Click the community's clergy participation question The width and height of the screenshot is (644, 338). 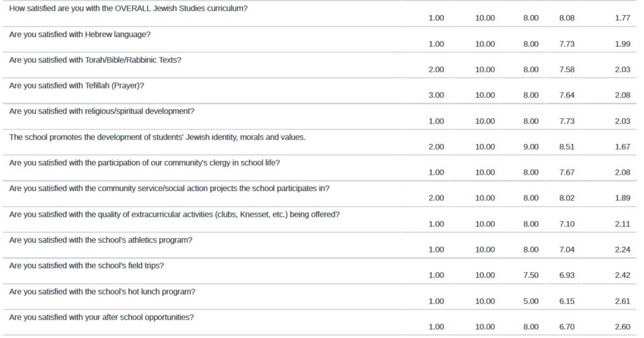tap(144, 163)
